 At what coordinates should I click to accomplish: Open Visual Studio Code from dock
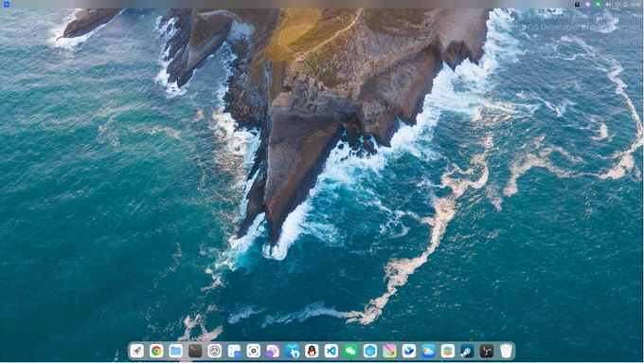click(331, 351)
